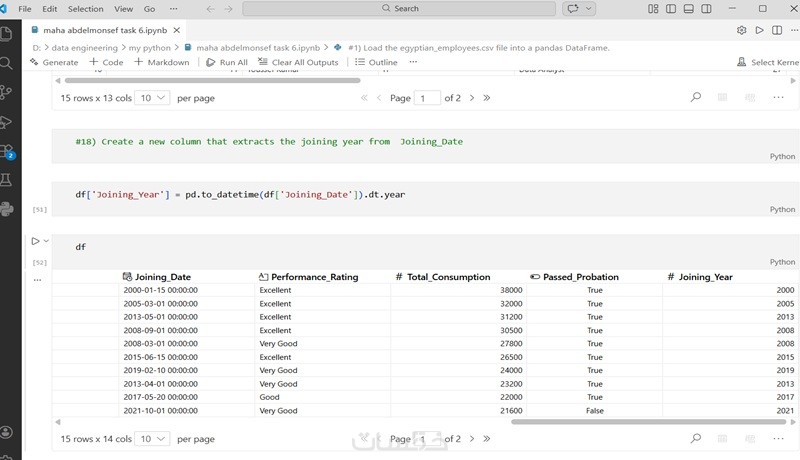Click the lower table horizontal scrollbar

(x=648, y=422)
